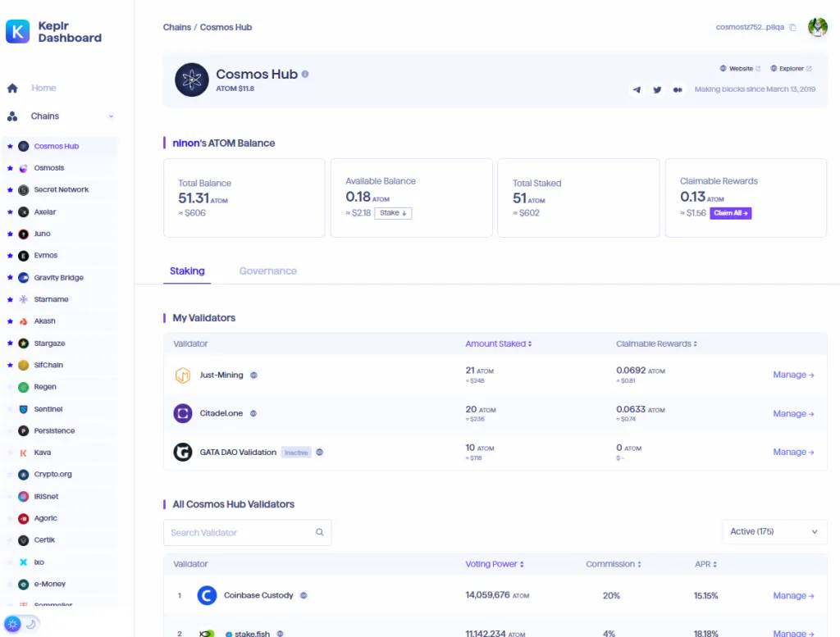Open the Cosmos Hub Explorer link
840x637 pixels.
pyautogui.click(x=791, y=69)
